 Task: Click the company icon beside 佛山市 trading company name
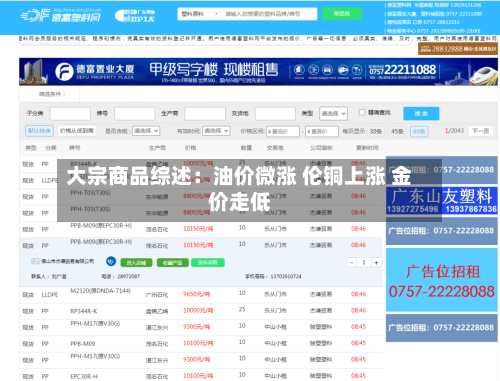pos(35,261)
